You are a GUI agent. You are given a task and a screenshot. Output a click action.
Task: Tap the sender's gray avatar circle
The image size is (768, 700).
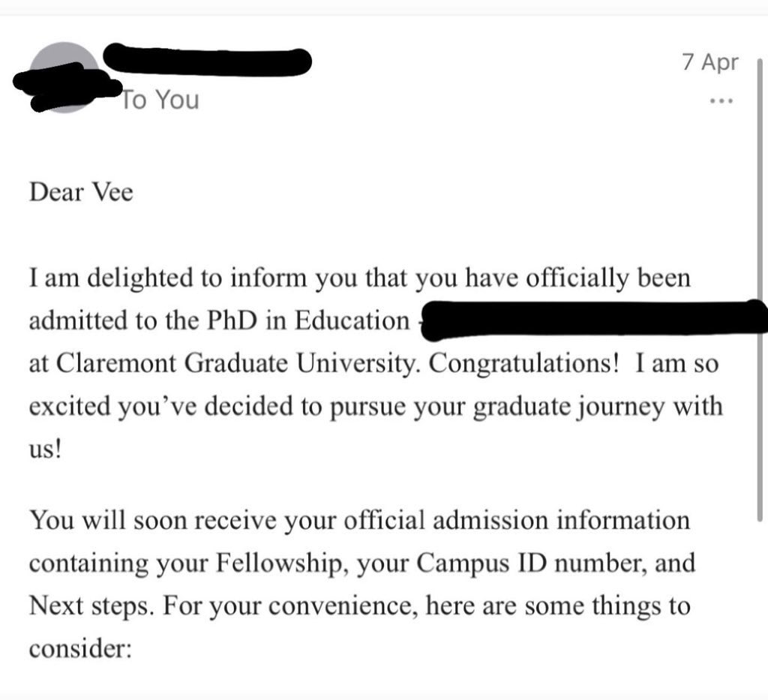pos(64,77)
